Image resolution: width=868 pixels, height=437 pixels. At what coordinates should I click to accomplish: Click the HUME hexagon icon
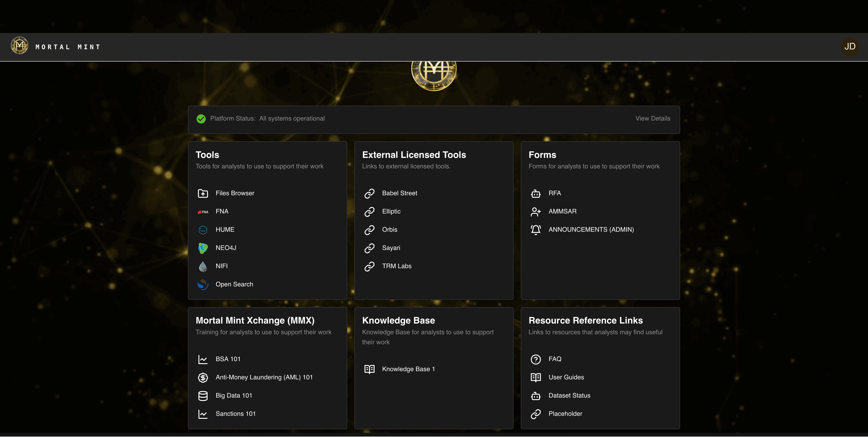[x=203, y=230]
